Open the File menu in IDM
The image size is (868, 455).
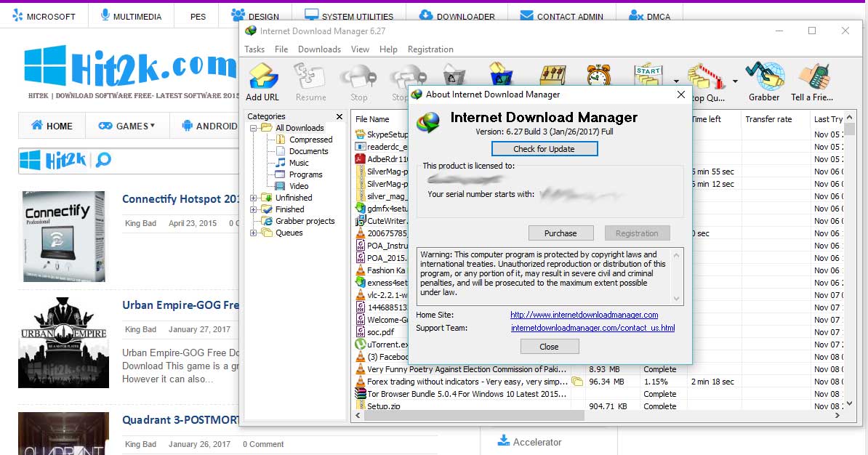click(x=281, y=49)
